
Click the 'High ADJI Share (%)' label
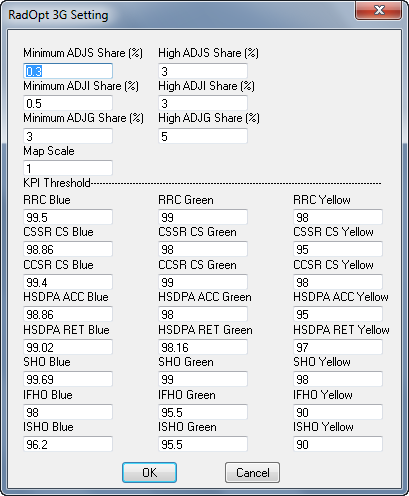206,86
